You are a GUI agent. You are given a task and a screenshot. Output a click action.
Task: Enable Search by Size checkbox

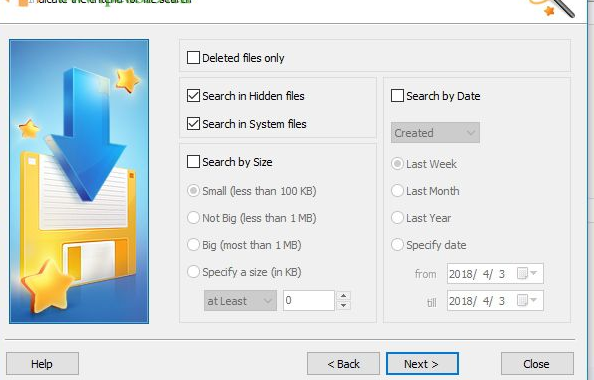click(193, 162)
